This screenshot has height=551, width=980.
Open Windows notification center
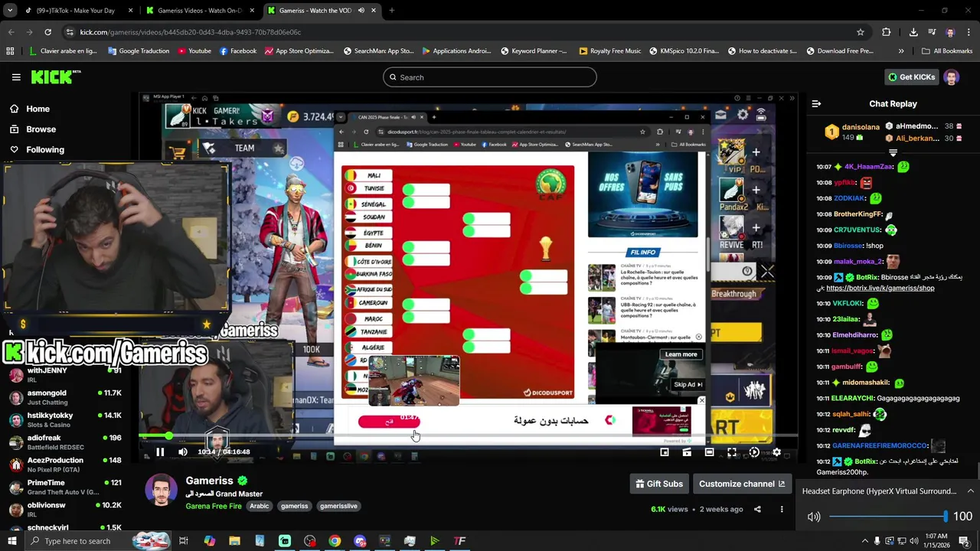pyautogui.click(x=964, y=541)
